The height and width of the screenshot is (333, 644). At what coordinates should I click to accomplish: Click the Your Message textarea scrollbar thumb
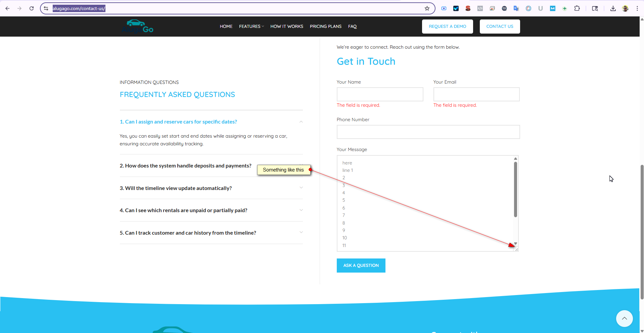pyautogui.click(x=515, y=189)
